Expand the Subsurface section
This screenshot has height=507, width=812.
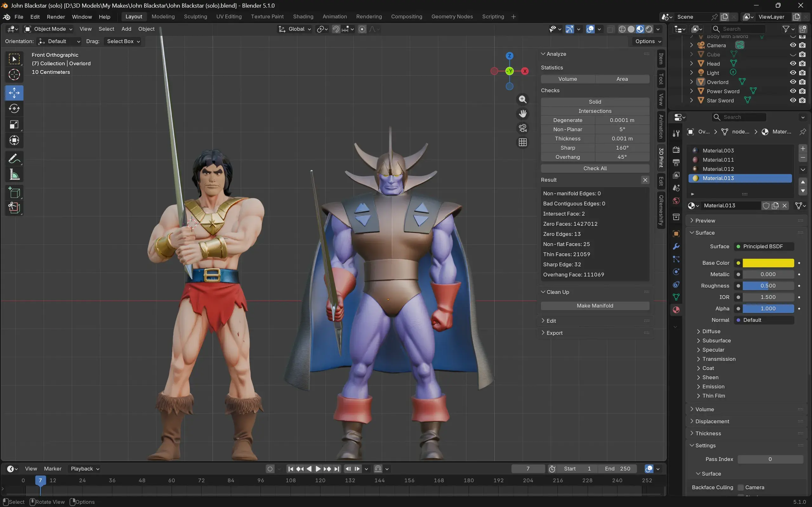tap(716, 341)
